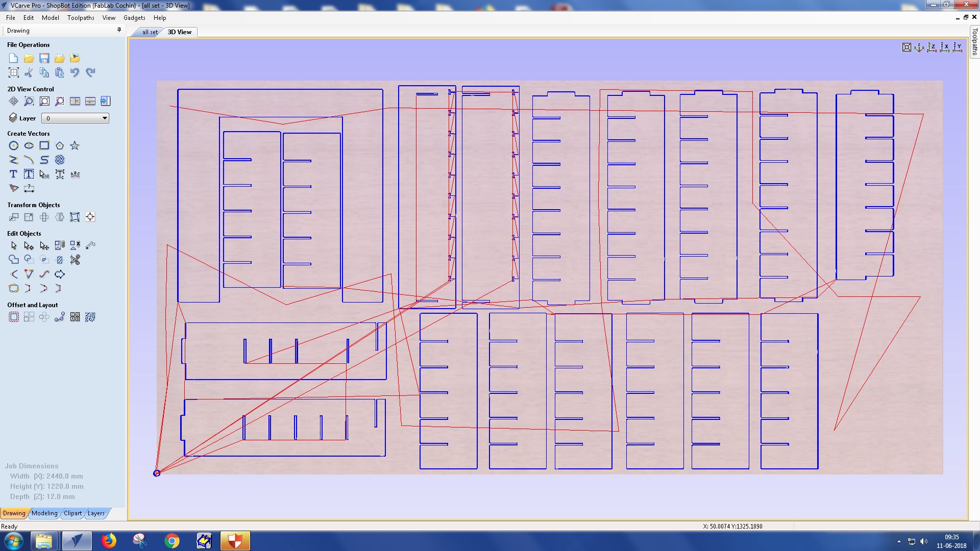Click the Zoom to Box icon

29,102
